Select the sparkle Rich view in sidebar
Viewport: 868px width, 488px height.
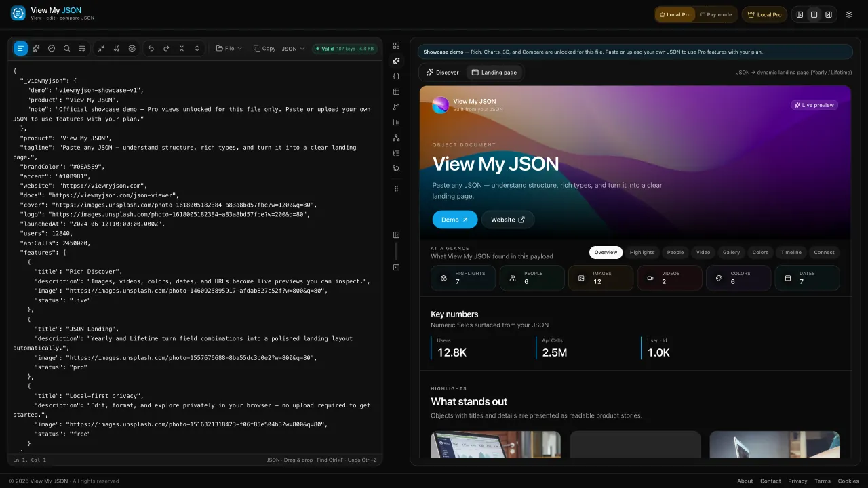(x=396, y=61)
